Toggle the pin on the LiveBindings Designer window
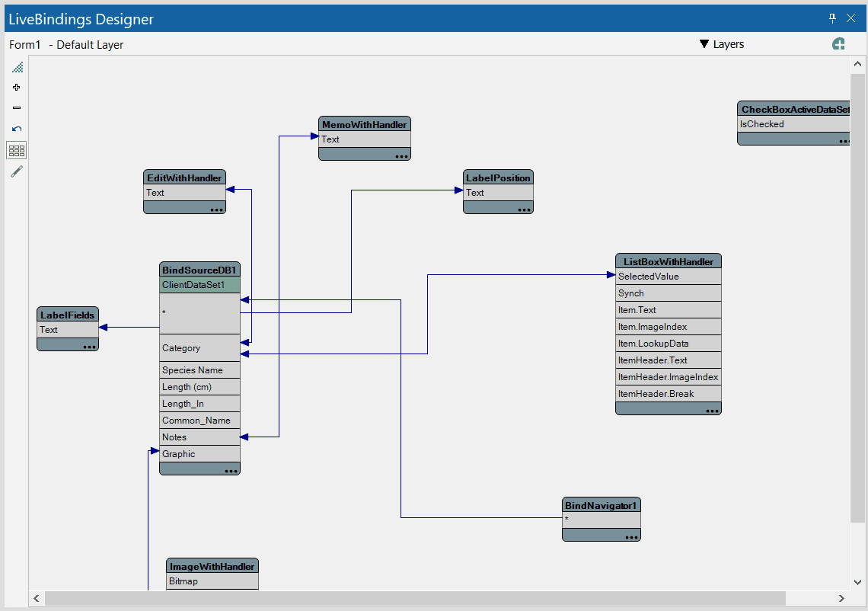Screen dimensions: 868x611 (x=832, y=18)
